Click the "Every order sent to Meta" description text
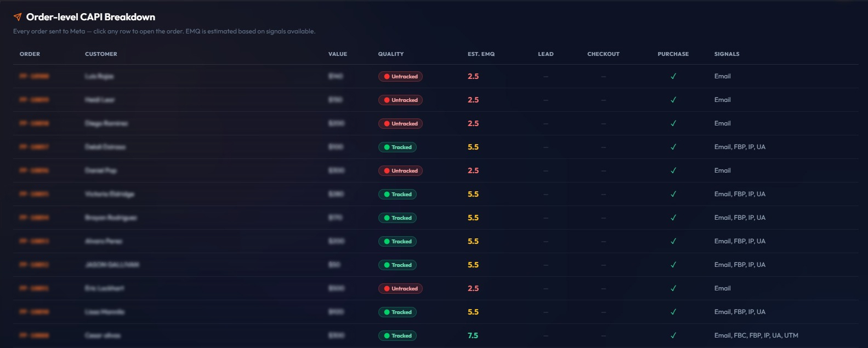868x348 pixels. tap(164, 31)
